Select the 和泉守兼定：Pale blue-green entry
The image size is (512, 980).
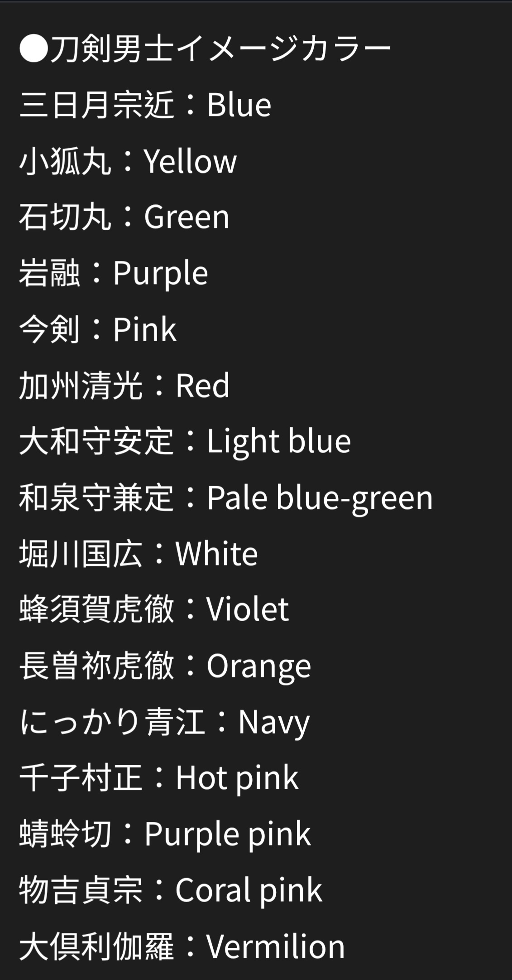pos(226,497)
